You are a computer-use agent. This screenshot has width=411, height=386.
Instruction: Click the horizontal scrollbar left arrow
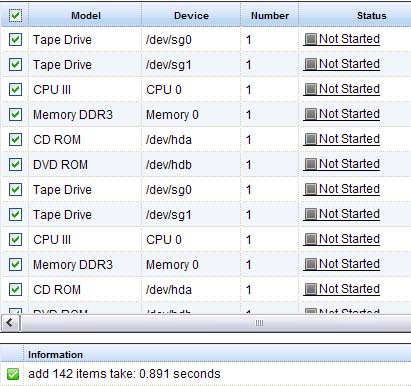(x=10, y=323)
